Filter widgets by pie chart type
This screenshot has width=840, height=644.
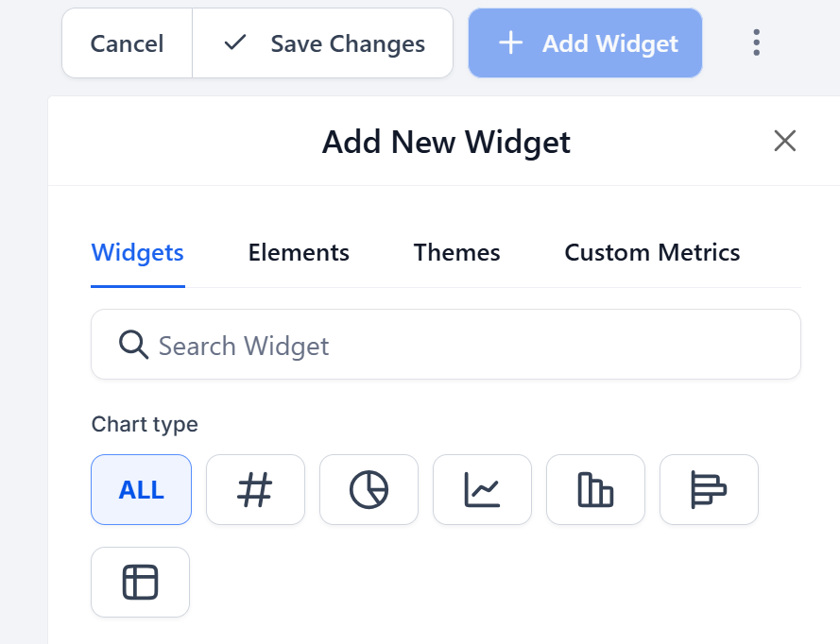pos(369,489)
